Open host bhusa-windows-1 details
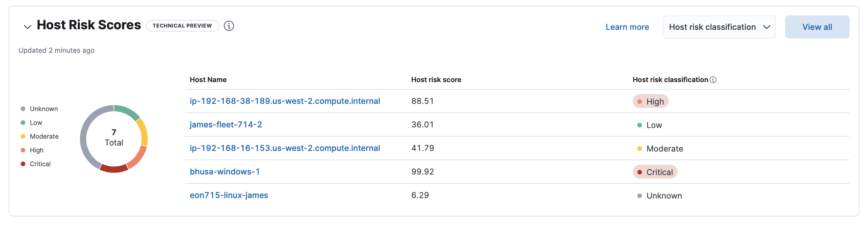Image resolution: width=868 pixels, height=225 pixels. pos(224,172)
